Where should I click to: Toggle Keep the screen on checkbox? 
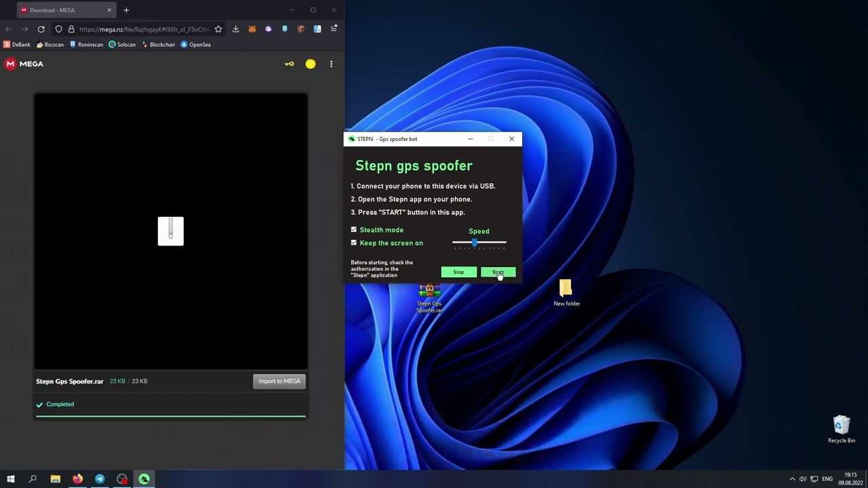pyautogui.click(x=353, y=243)
